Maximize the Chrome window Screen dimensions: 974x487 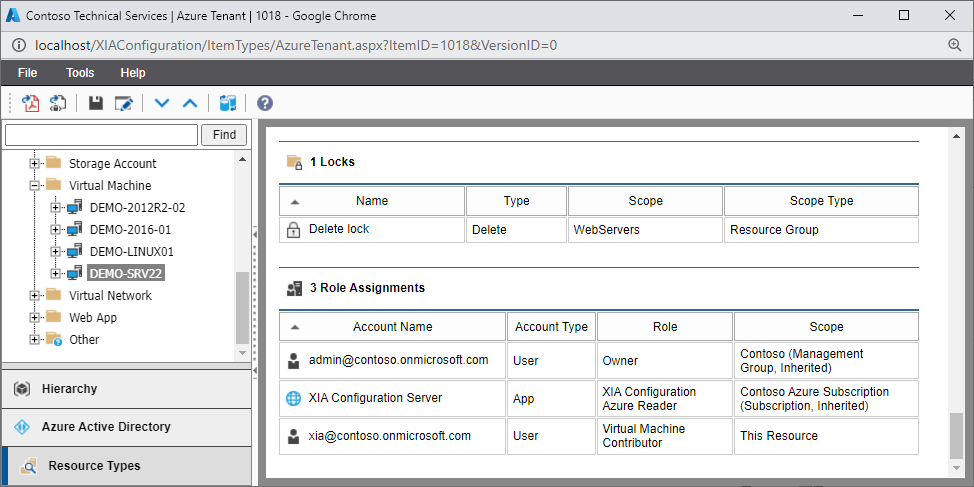pyautogui.click(x=904, y=16)
